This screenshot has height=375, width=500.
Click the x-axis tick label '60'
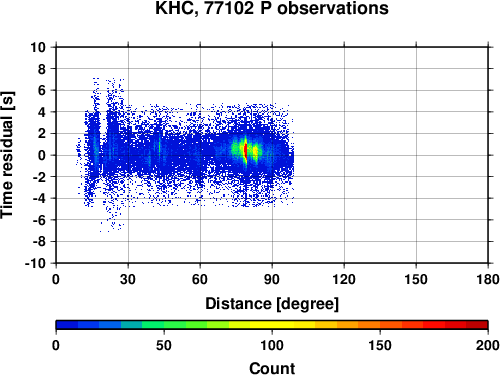click(x=200, y=279)
